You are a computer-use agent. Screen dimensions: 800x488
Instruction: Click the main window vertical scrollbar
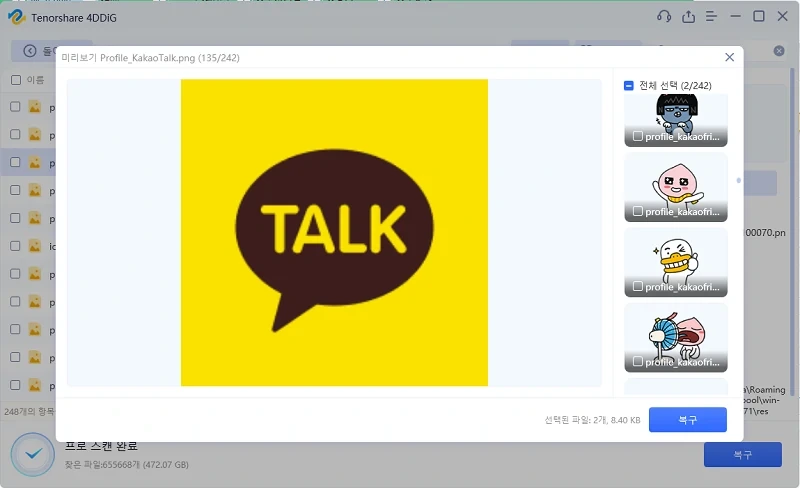click(792, 232)
